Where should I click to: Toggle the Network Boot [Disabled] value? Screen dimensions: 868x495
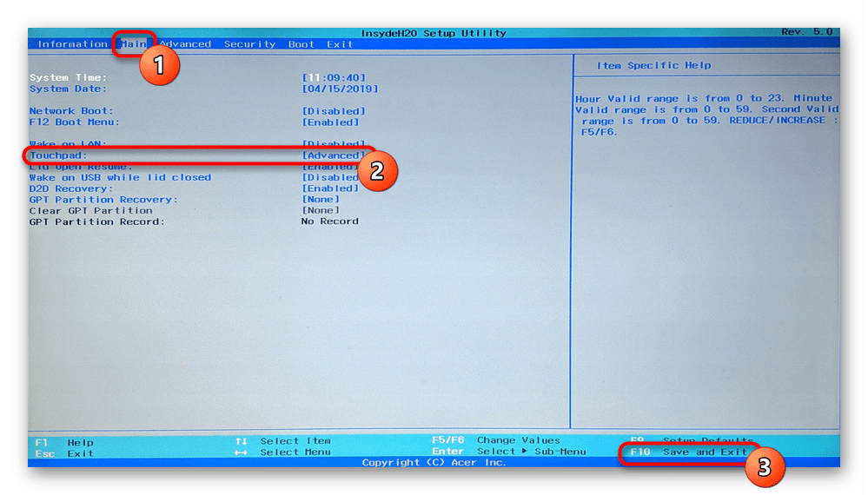click(334, 111)
